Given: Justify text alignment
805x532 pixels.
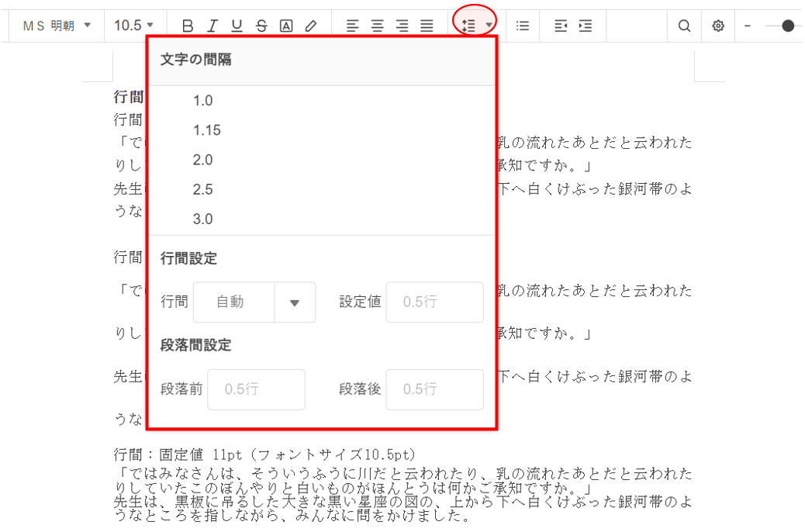Looking at the screenshot, I should point(427,26).
